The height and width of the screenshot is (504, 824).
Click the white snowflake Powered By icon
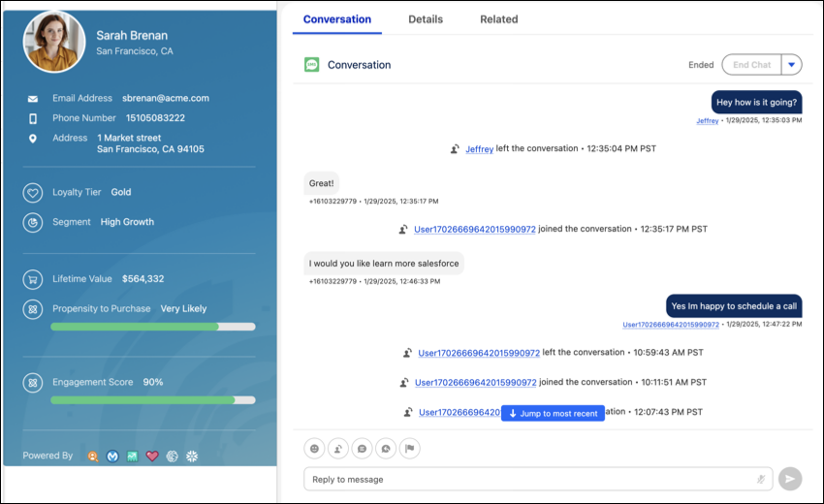point(192,457)
